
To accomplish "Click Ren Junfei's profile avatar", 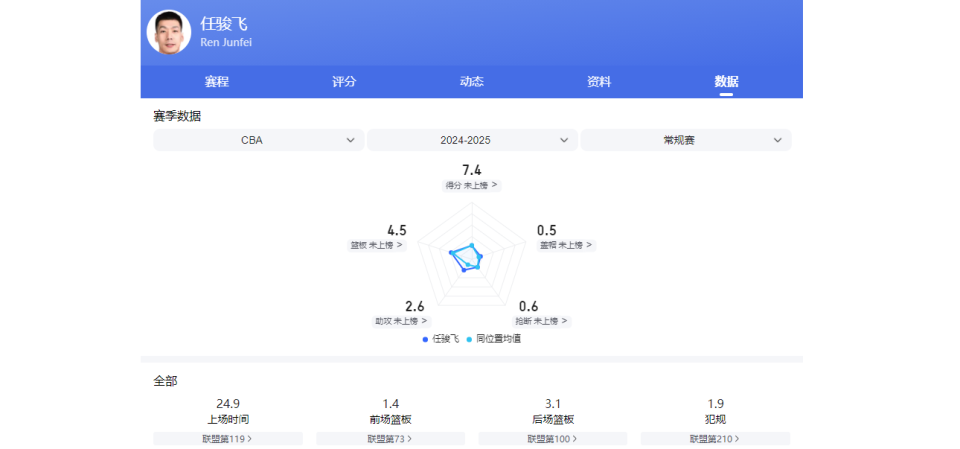I will pyautogui.click(x=169, y=32).
